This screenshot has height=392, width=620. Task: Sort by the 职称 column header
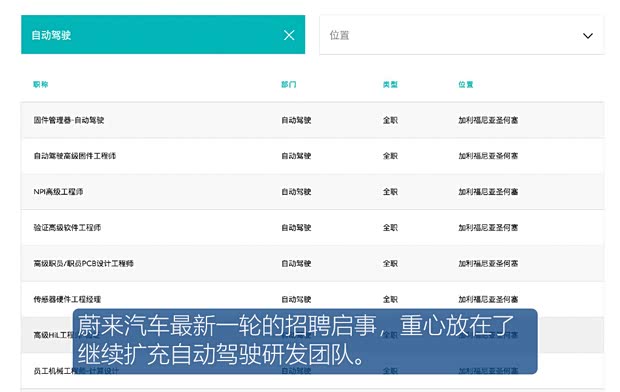41,84
